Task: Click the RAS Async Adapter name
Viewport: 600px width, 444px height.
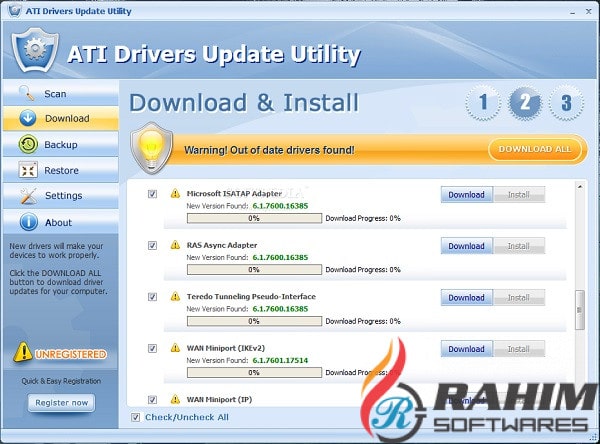Action: coord(222,245)
